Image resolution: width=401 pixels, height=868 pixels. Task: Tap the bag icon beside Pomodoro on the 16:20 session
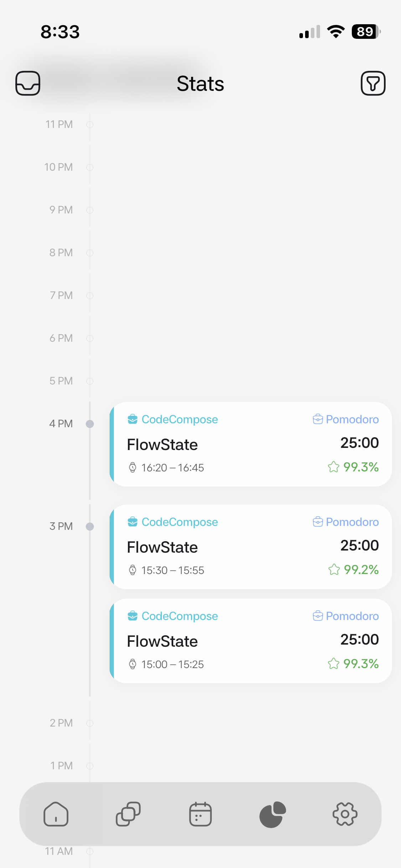317,419
